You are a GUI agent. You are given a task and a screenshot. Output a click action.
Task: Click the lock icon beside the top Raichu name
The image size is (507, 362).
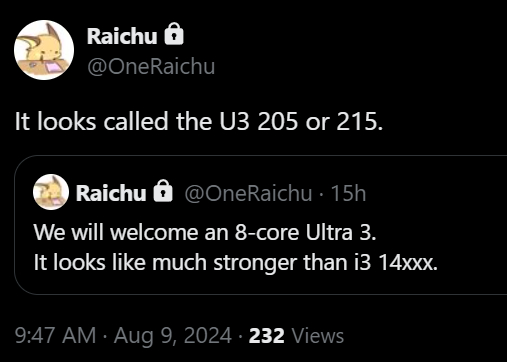pyautogui.click(x=174, y=34)
